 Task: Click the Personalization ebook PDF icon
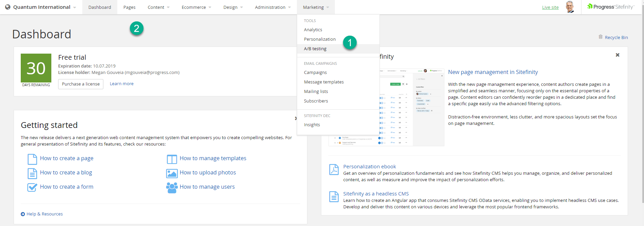pyautogui.click(x=334, y=169)
